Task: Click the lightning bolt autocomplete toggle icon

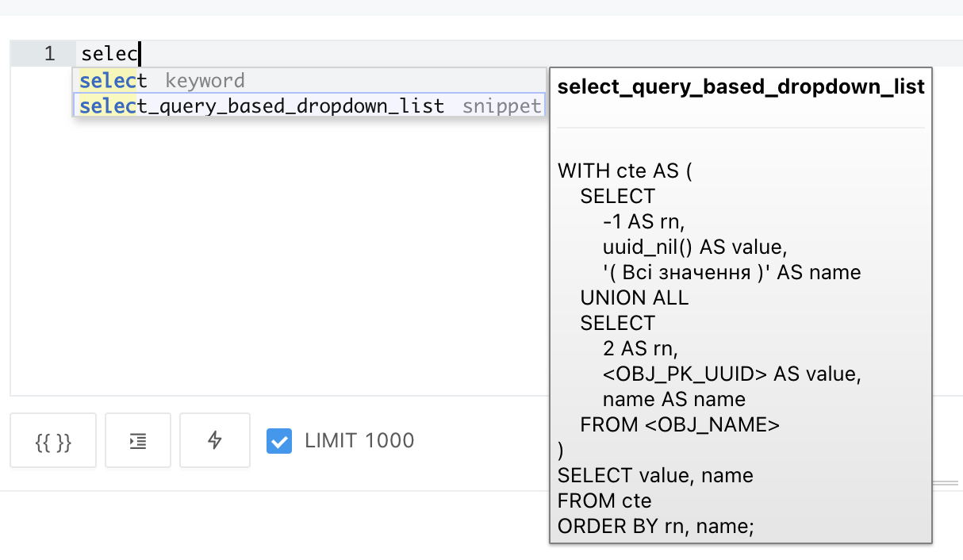Action: tap(215, 440)
